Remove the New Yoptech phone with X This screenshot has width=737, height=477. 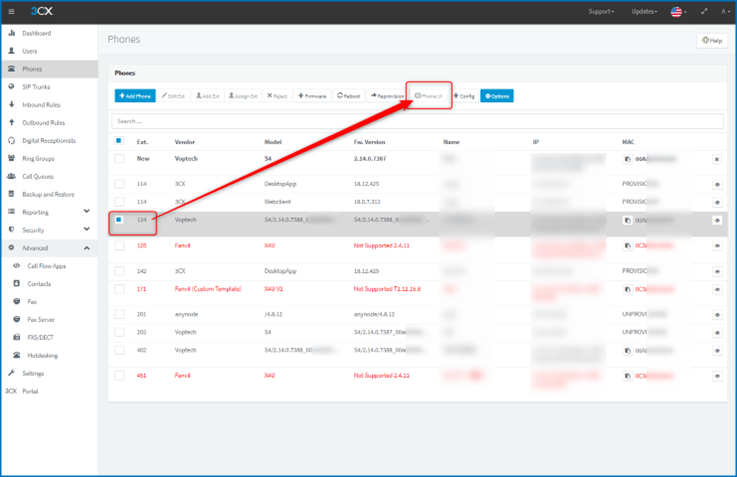tap(717, 159)
